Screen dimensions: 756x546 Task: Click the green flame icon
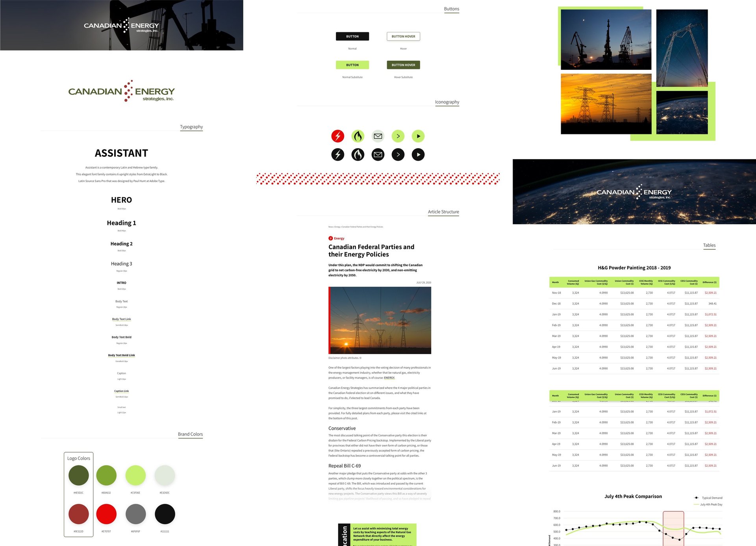click(358, 136)
